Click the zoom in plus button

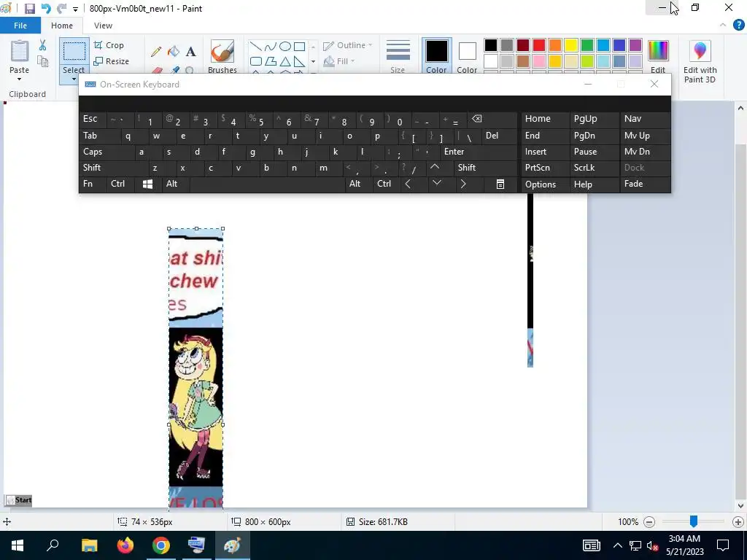(x=738, y=522)
